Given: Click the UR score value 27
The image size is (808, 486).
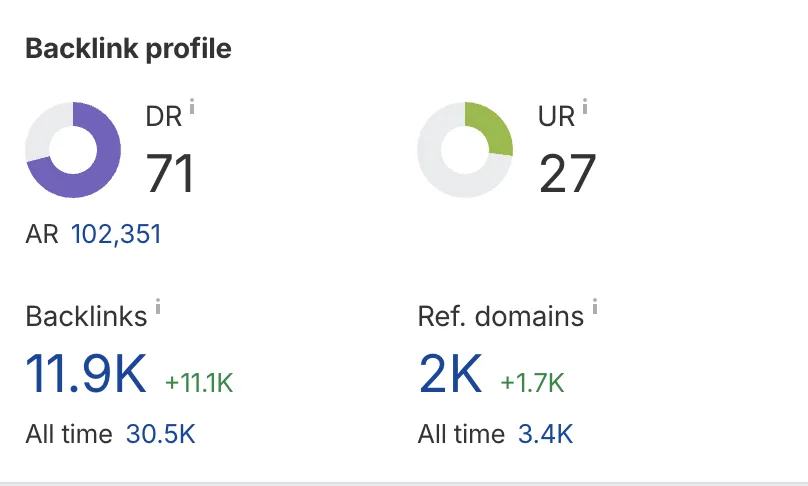Looking at the screenshot, I should click(567, 172).
